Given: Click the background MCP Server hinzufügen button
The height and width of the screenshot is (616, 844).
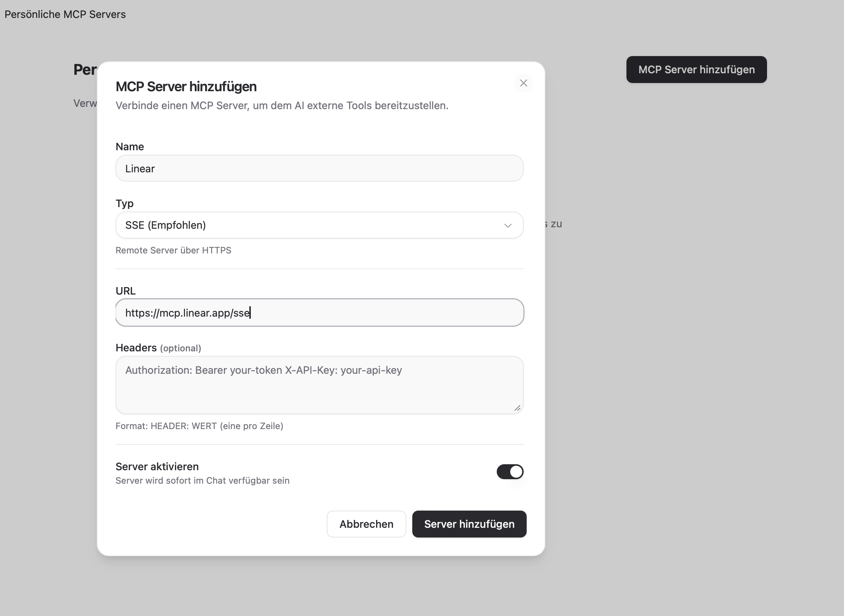Looking at the screenshot, I should click(x=696, y=70).
